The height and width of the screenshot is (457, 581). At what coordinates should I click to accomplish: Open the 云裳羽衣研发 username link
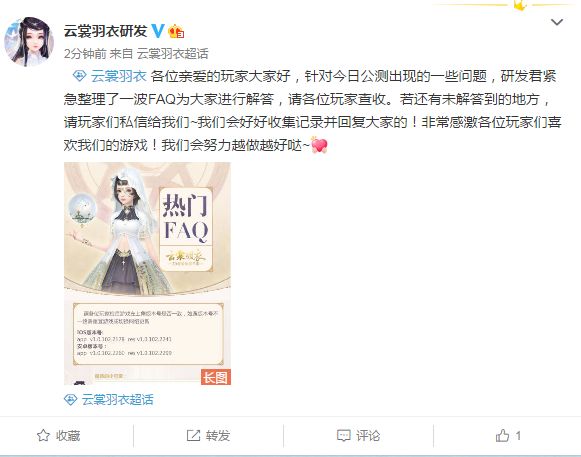(106, 31)
